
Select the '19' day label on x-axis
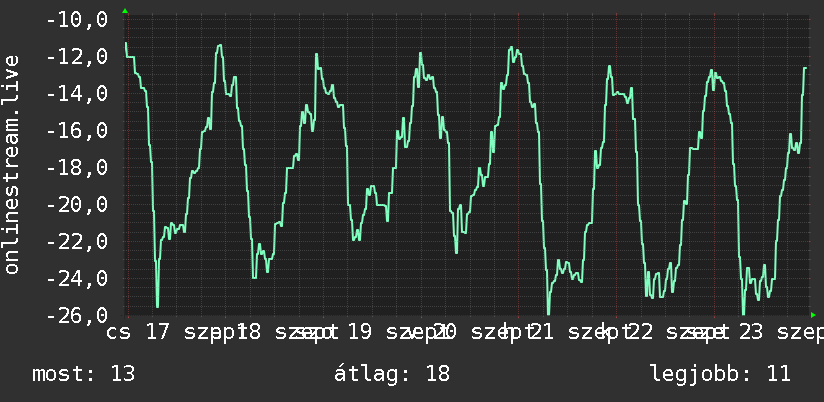(x=360, y=332)
